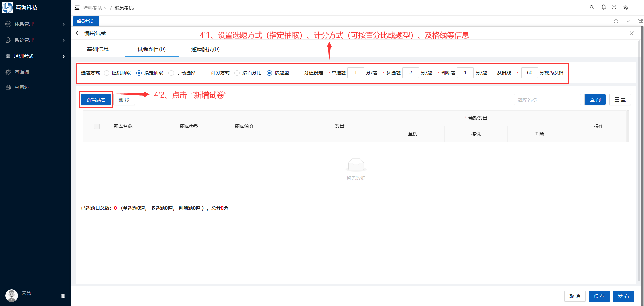
Task: Toggle fullscreen with the expand arrows icon
Action: click(614, 7)
